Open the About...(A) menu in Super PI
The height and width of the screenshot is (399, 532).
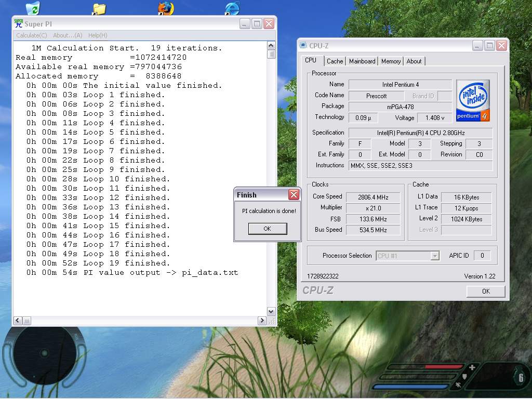click(x=68, y=35)
